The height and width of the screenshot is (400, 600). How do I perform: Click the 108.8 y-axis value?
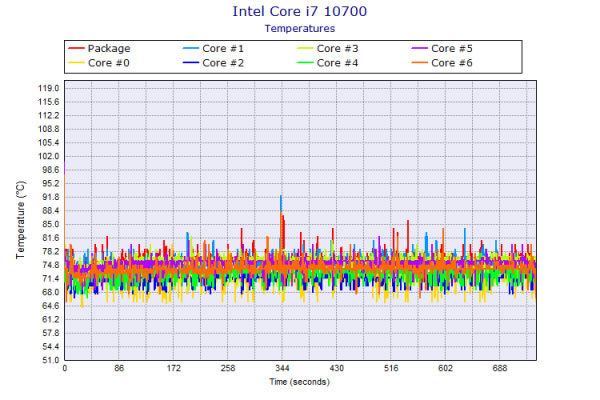pos(49,129)
